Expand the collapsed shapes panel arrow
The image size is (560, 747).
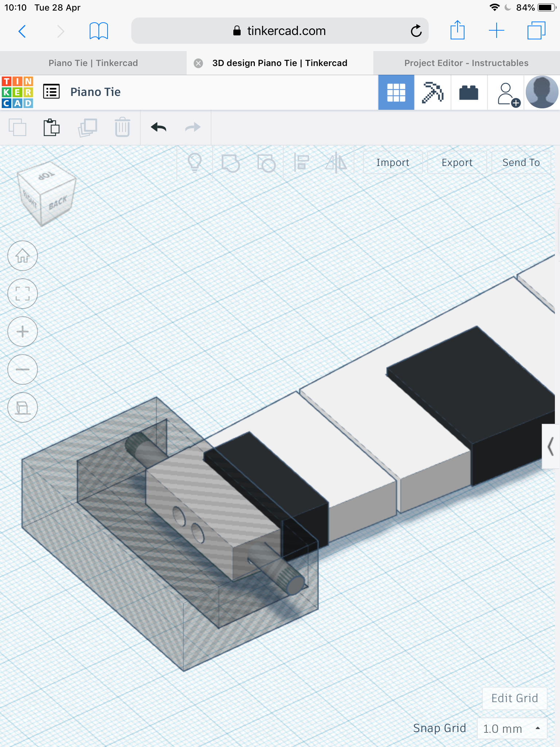pos(551,446)
